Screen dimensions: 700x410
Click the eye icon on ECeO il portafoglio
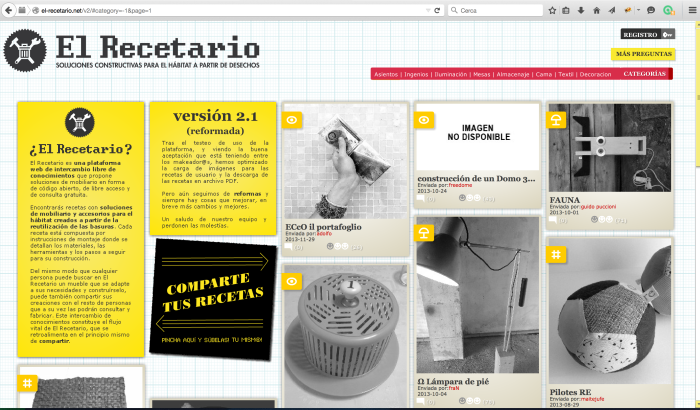pyautogui.click(x=292, y=120)
